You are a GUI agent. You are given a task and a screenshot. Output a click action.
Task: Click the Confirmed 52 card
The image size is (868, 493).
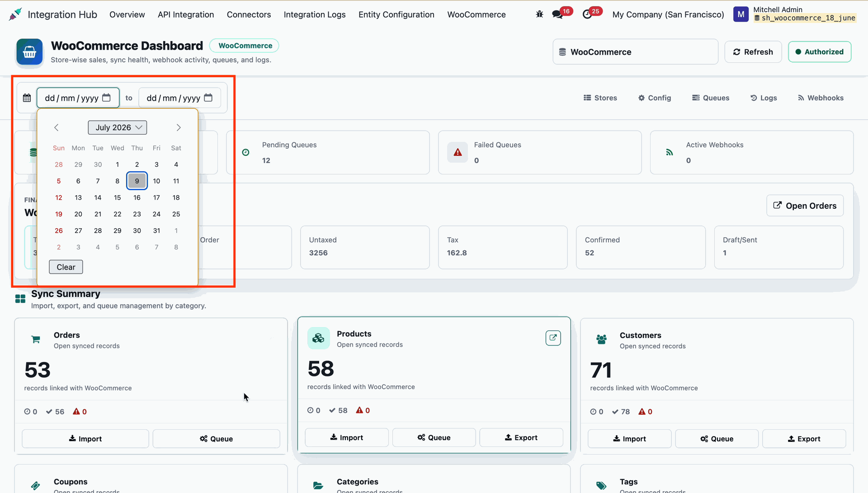641,247
